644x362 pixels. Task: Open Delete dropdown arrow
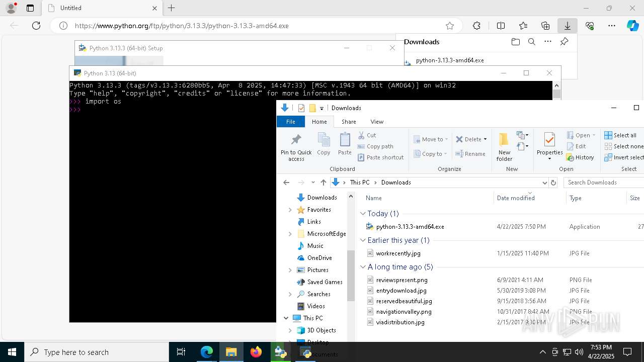point(485,139)
